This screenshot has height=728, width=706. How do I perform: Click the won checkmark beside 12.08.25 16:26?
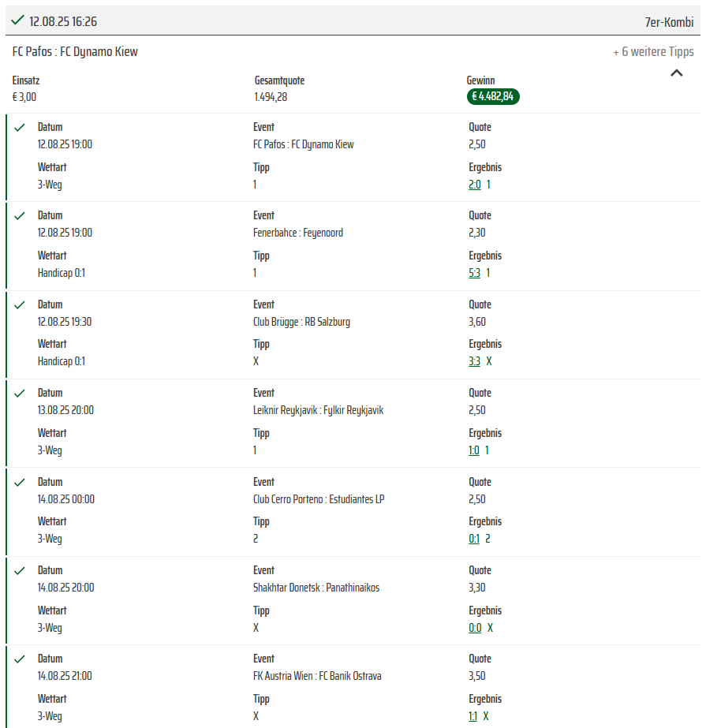pyautogui.click(x=17, y=20)
